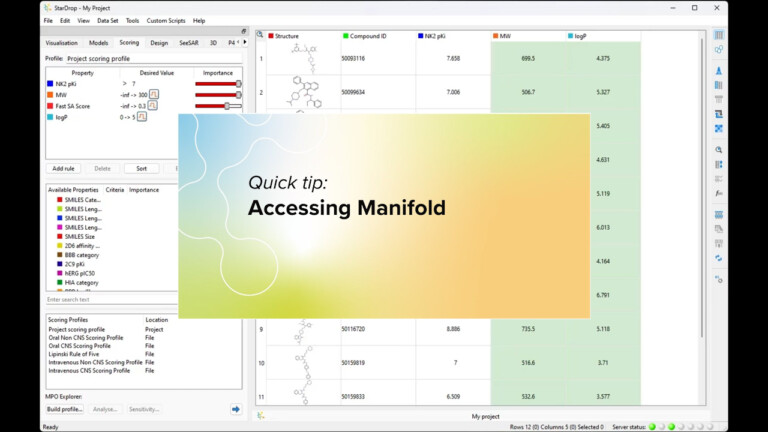Switch to the Models tab
Screen dimensions: 768x432
(98, 43)
